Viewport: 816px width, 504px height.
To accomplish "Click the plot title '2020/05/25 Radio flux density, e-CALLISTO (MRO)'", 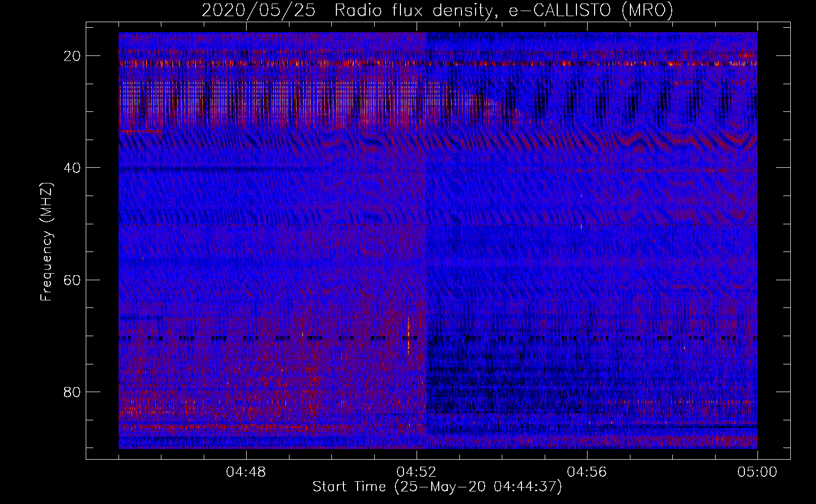I will pyautogui.click(x=437, y=10).
